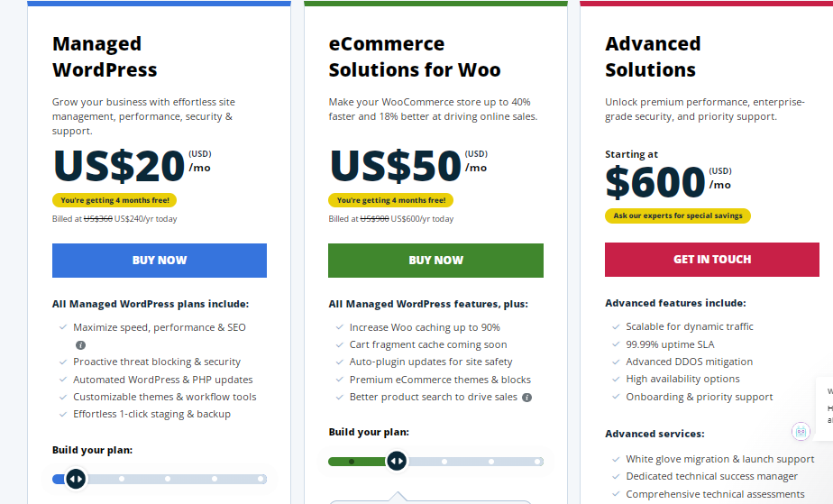Click the US$20 per month price

tap(119, 166)
